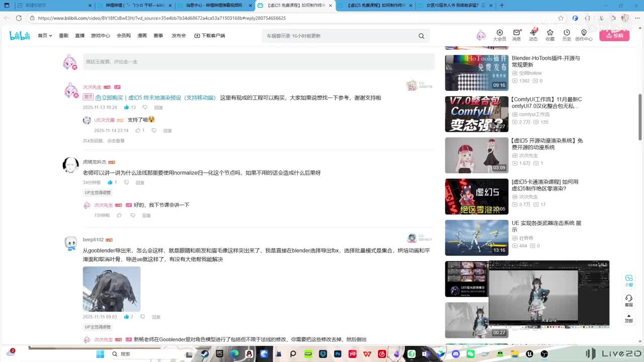644x362 pixels.
Task: Reload the page with browser refresh button
Action: [19, 18]
